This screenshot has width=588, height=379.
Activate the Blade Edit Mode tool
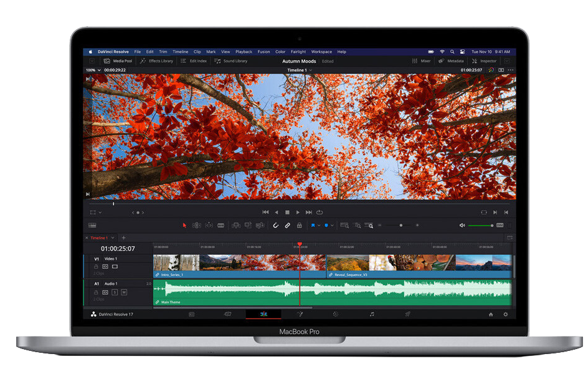coord(220,225)
